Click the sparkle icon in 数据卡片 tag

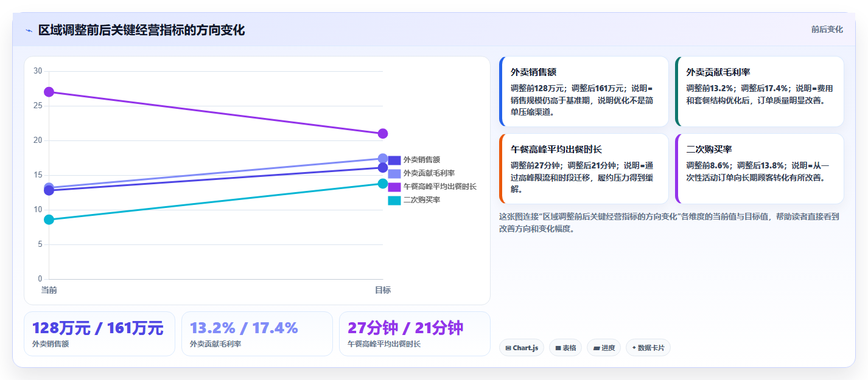pyautogui.click(x=634, y=348)
